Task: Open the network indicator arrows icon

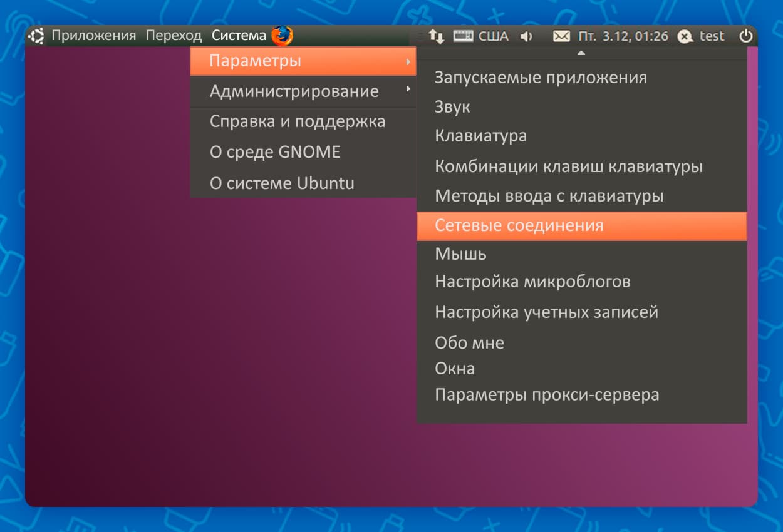Action: point(437,36)
